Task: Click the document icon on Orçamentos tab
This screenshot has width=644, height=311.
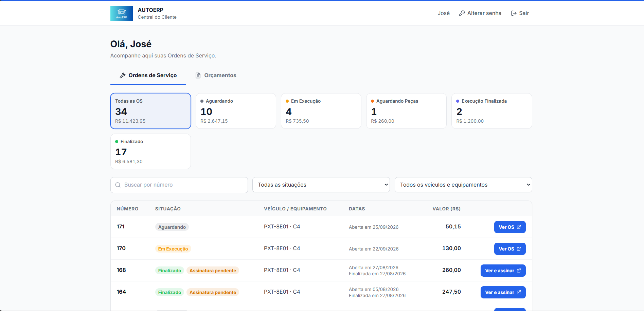Action: click(x=198, y=75)
